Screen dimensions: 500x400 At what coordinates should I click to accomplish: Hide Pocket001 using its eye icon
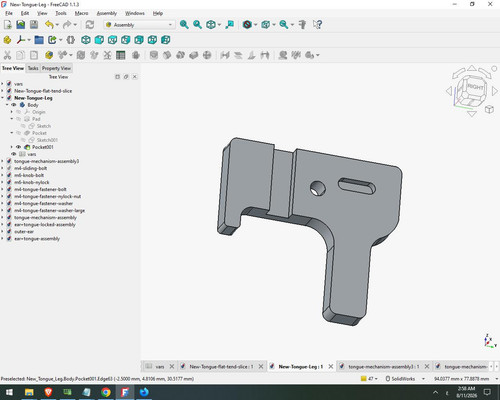point(19,147)
